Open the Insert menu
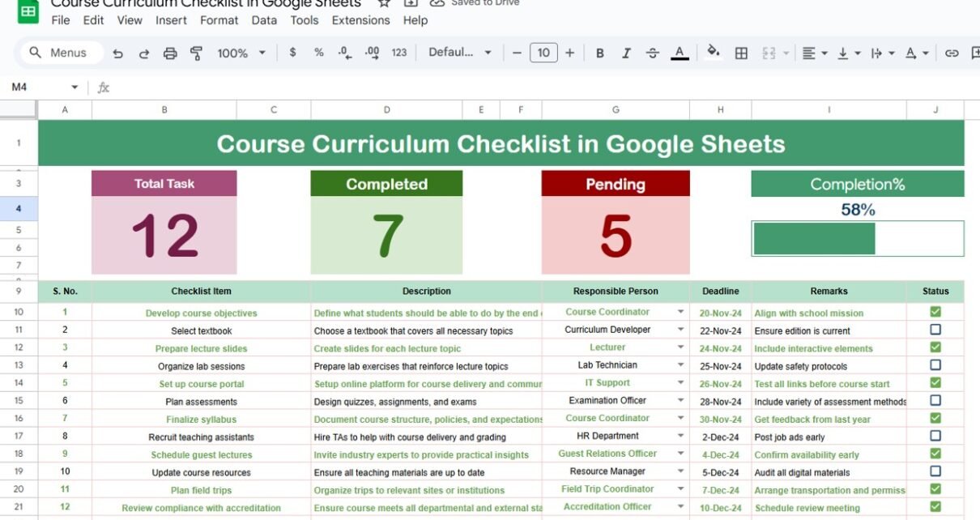The width and height of the screenshot is (980, 520). pyautogui.click(x=171, y=20)
